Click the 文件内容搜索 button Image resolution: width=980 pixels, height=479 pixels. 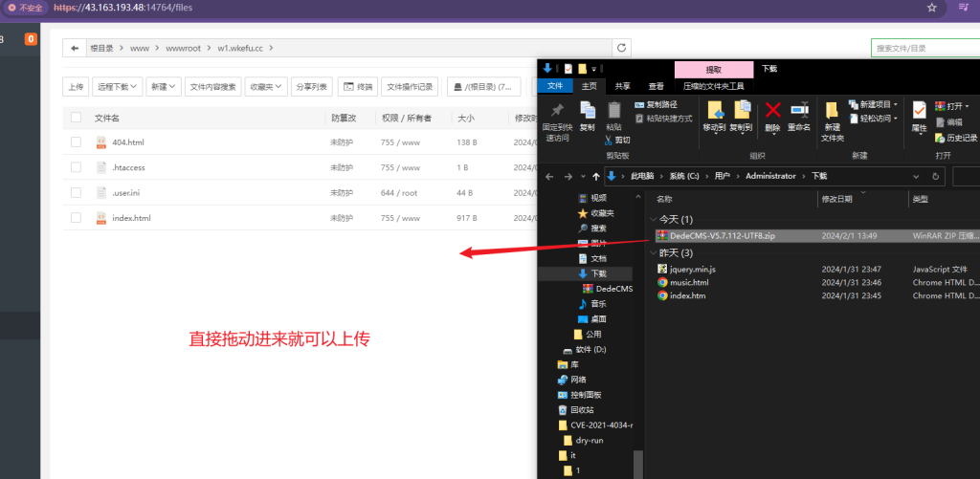pyautogui.click(x=212, y=87)
